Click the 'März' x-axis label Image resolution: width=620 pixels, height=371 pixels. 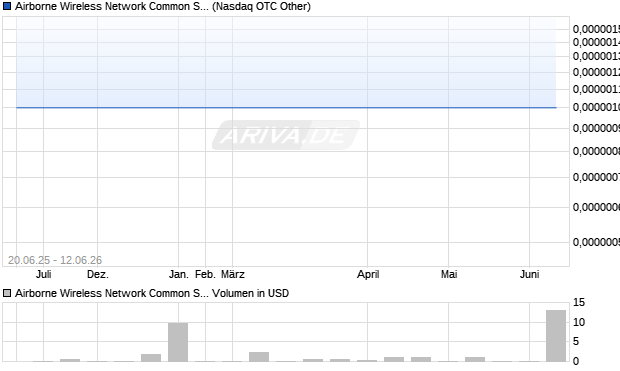pos(233,274)
